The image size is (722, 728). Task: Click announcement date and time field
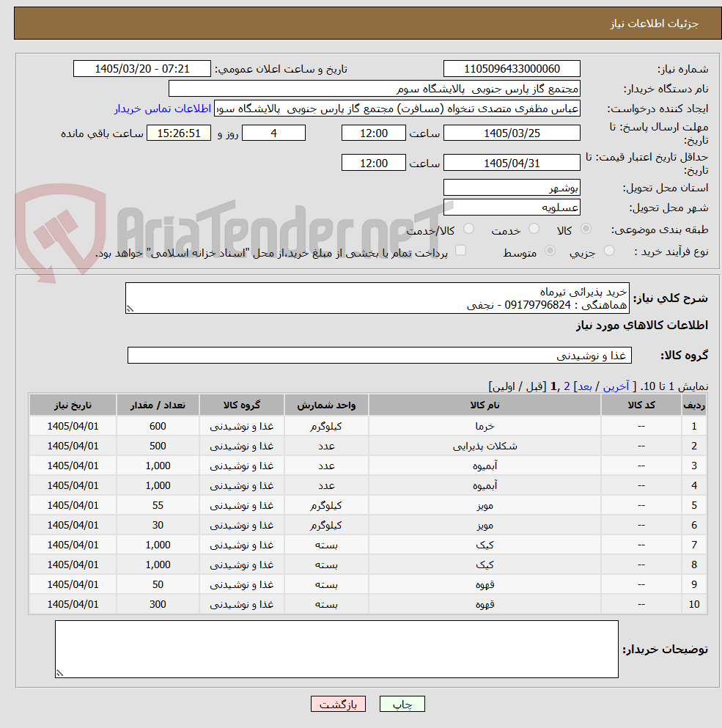pyautogui.click(x=142, y=69)
